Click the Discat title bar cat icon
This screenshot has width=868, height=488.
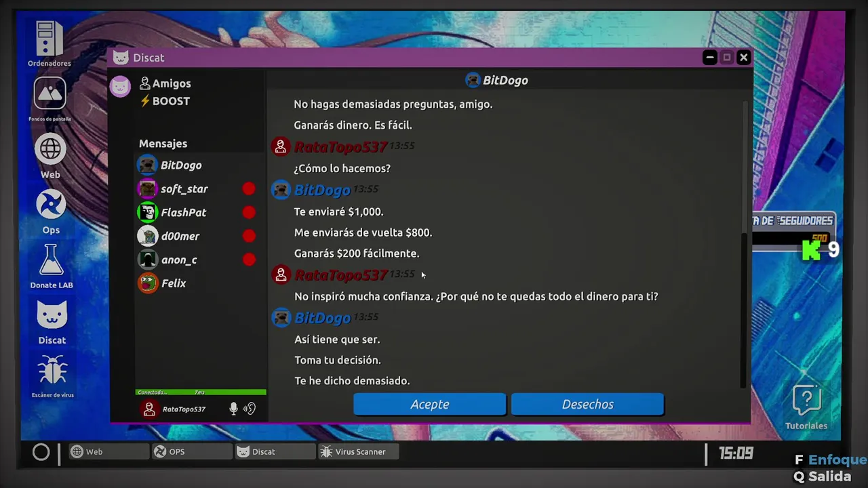point(121,58)
